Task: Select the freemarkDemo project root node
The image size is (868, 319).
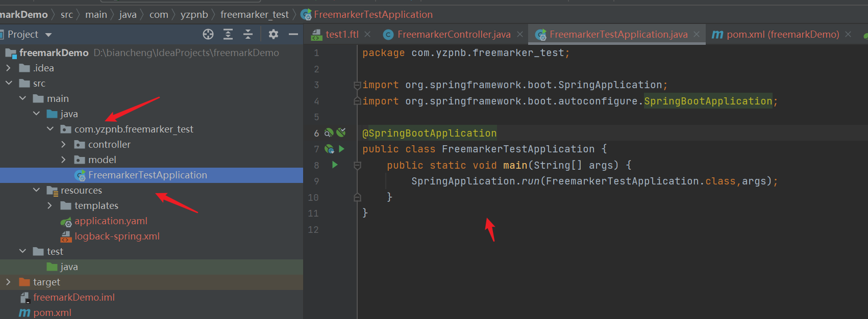Action: click(54, 52)
